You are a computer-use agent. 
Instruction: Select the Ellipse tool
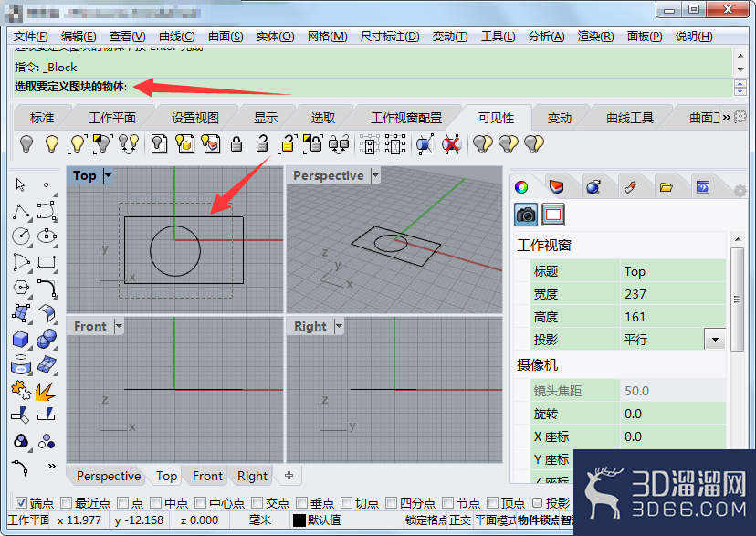[47, 236]
